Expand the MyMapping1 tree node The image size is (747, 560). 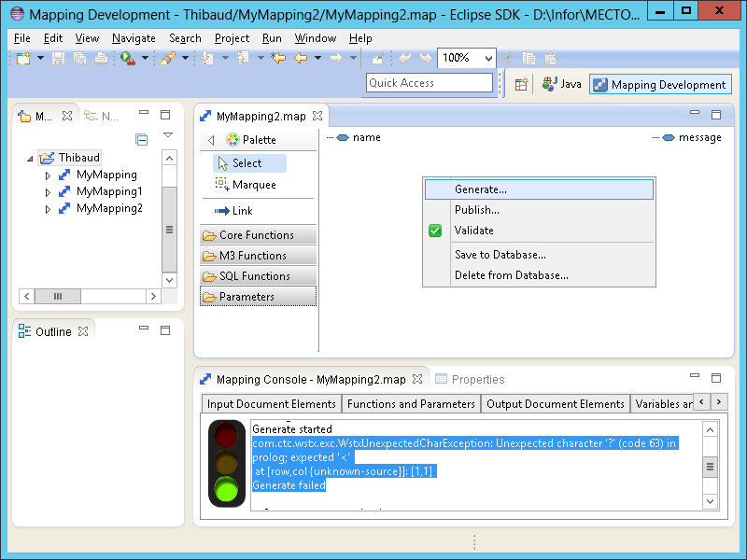click(x=49, y=192)
